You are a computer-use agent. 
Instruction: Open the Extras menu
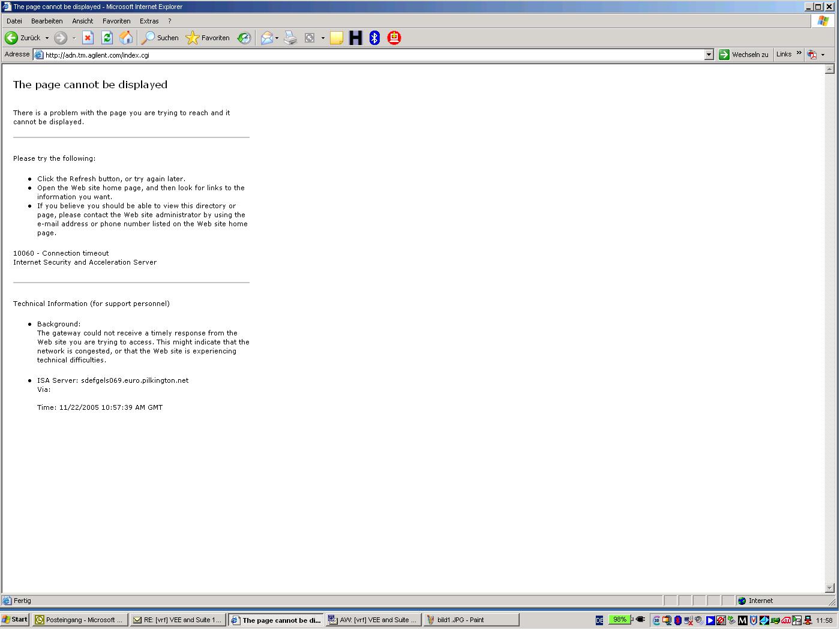149,21
